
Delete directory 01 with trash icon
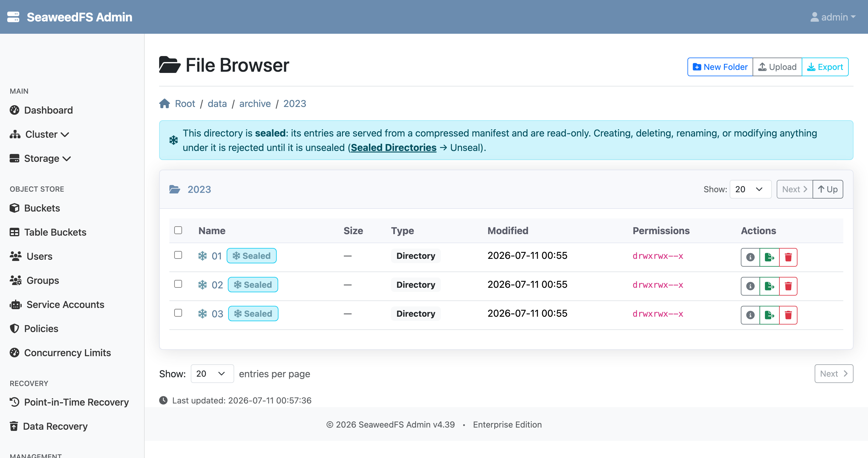click(x=788, y=257)
